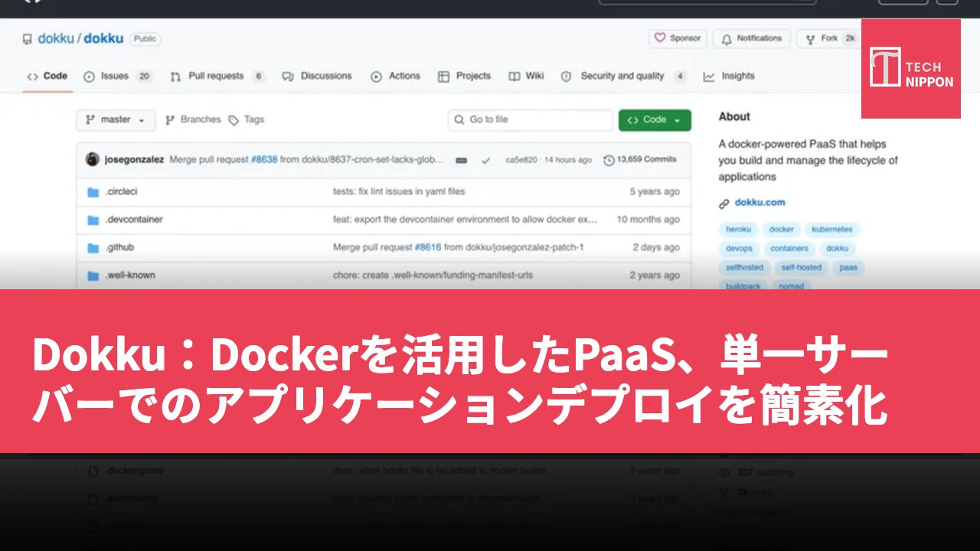Open the .well-known folder
Viewport: 980px width, 551px height.
tap(130, 275)
